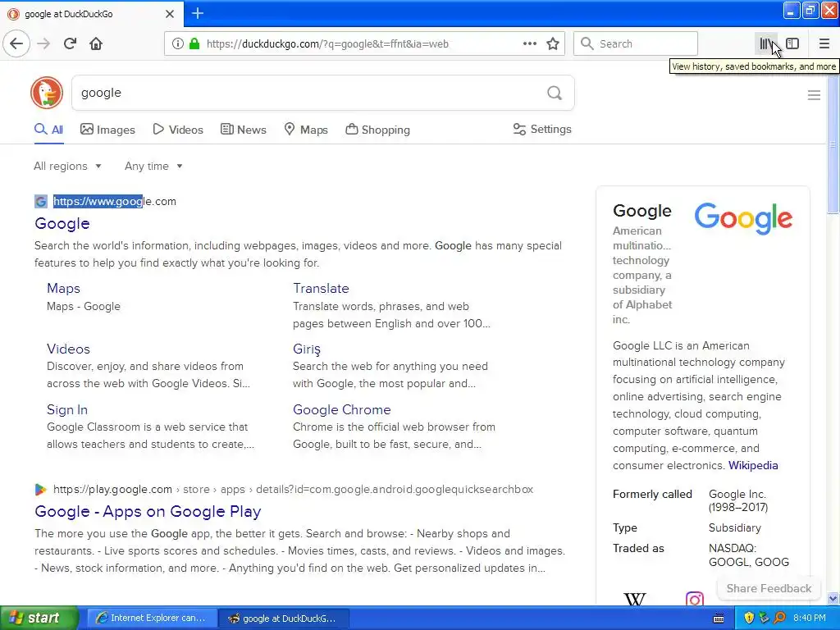Follow the Wikipedia link in info panel
Screen dimensions: 840x630
[753, 466]
